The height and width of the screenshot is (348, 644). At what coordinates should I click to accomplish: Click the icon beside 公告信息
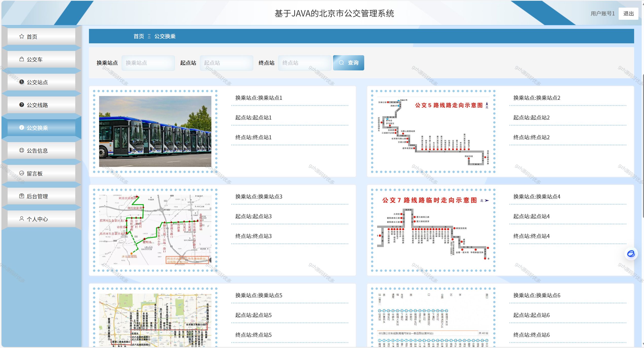pyautogui.click(x=22, y=150)
